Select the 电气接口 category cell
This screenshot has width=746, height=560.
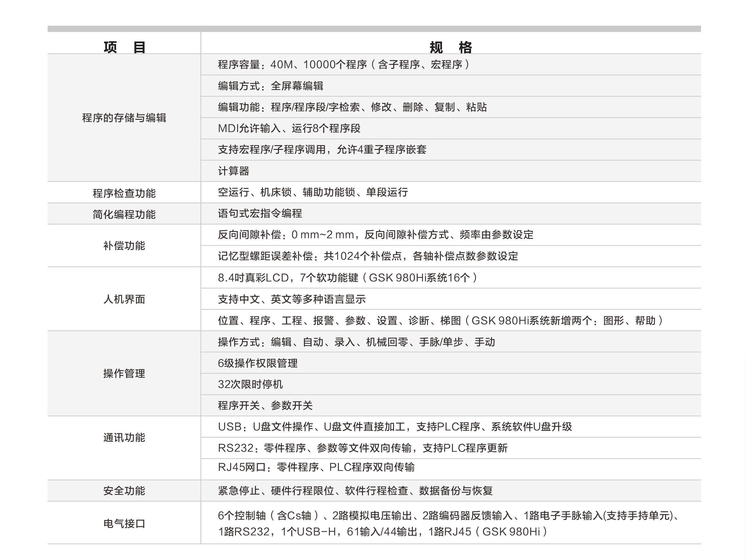point(124,524)
